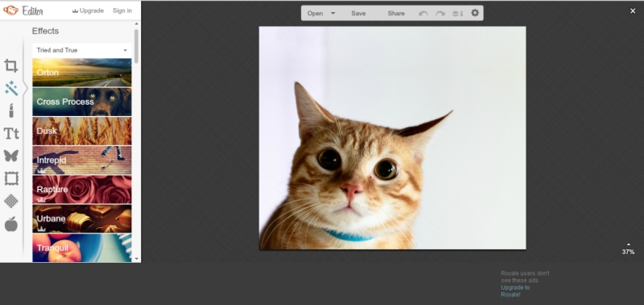This screenshot has width=644, height=305.
Task: Open the settings gear in toolbar
Action: [x=474, y=13]
